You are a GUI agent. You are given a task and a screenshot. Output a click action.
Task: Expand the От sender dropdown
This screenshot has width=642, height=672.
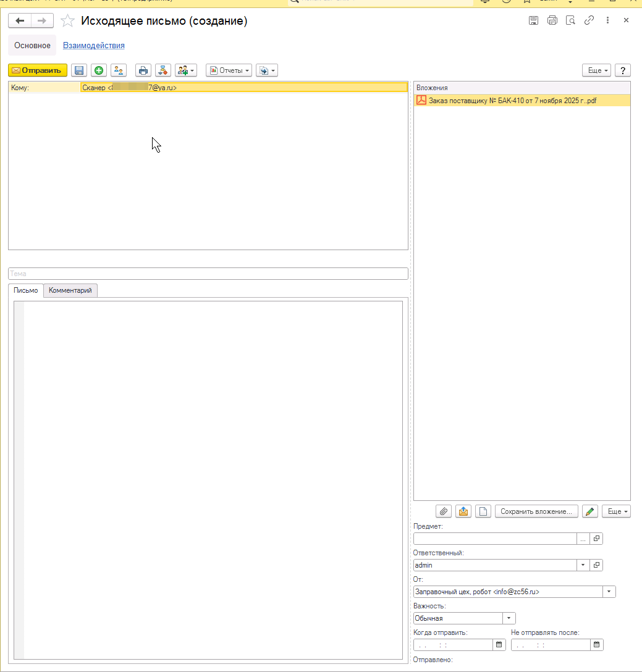[x=609, y=592]
